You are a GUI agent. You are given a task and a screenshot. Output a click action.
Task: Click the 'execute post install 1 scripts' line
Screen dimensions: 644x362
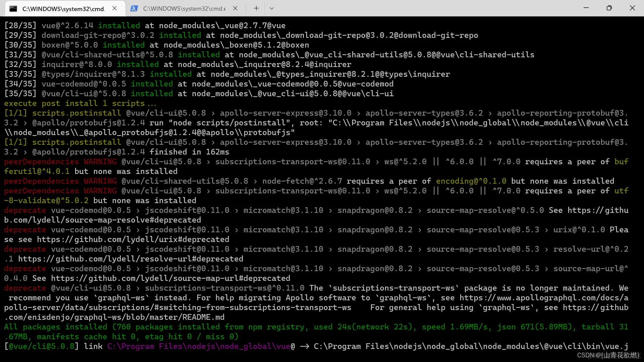click(x=80, y=103)
